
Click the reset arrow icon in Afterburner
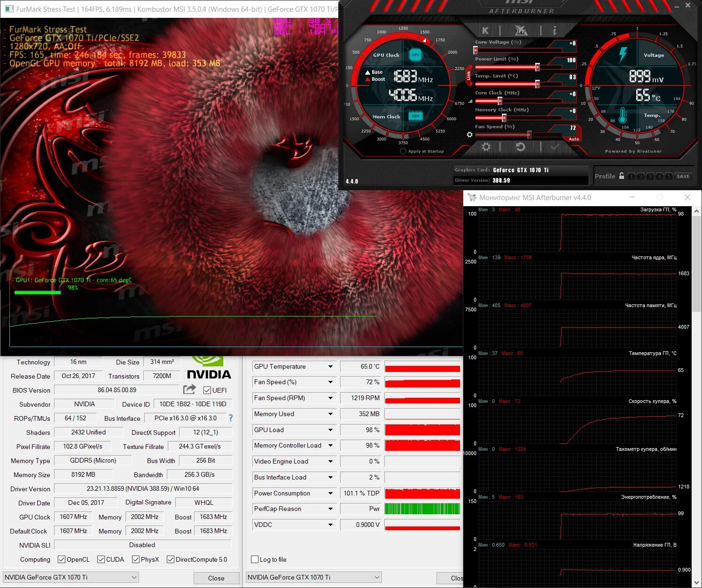[x=520, y=147]
